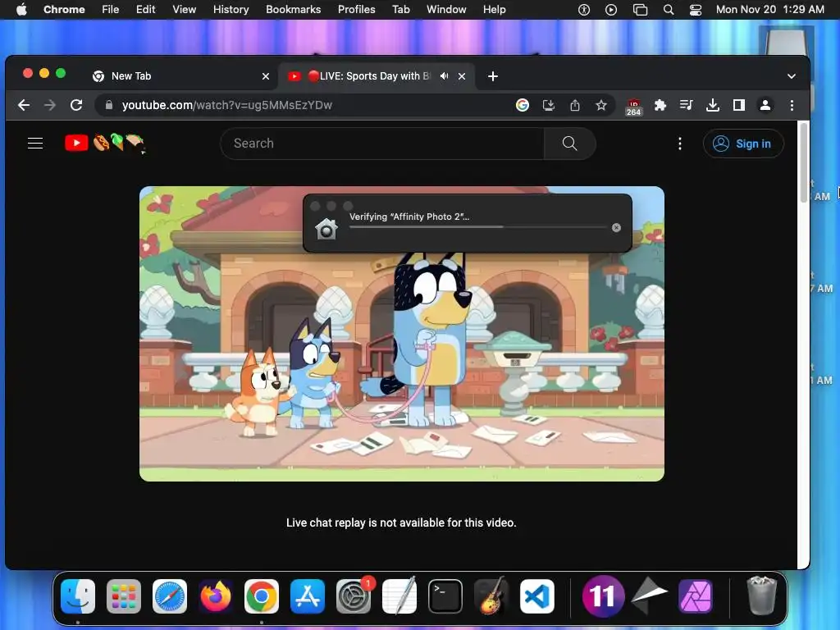
Task: Open the History menu
Action: coord(231,9)
